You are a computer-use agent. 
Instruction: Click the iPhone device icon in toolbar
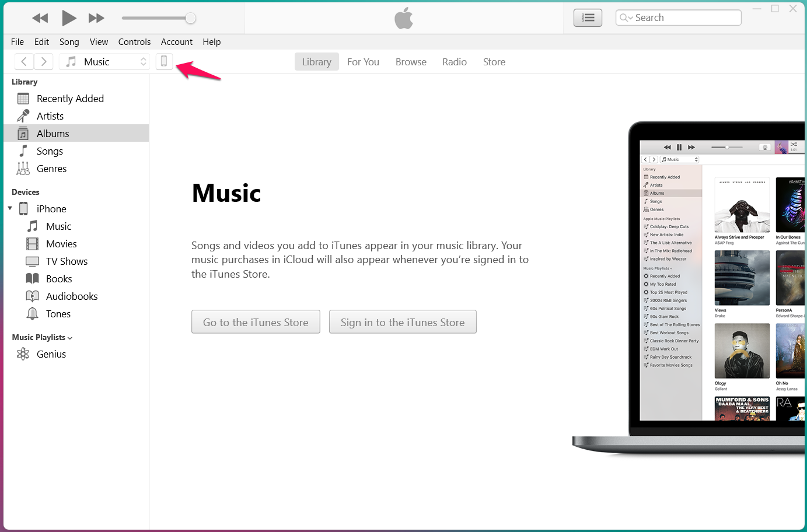coord(164,61)
